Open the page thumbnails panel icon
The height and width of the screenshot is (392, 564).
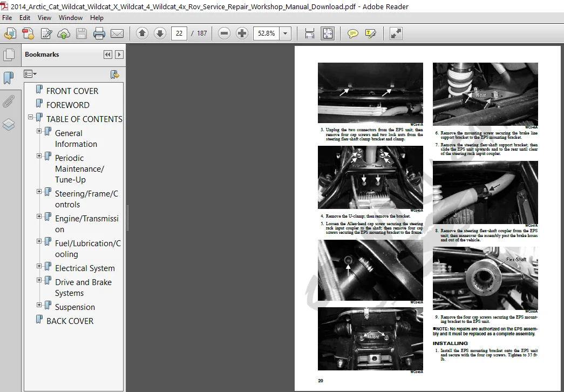(x=9, y=55)
